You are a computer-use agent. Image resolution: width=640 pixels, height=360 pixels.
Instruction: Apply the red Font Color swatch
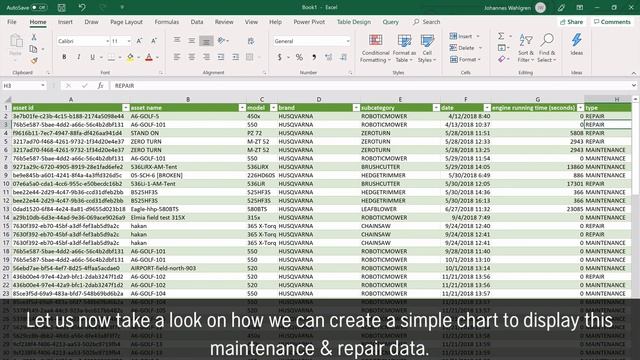point(149,58)
